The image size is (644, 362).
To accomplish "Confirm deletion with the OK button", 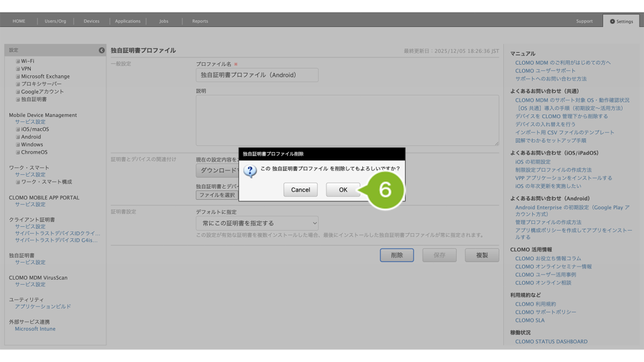I will coord(343,190).
